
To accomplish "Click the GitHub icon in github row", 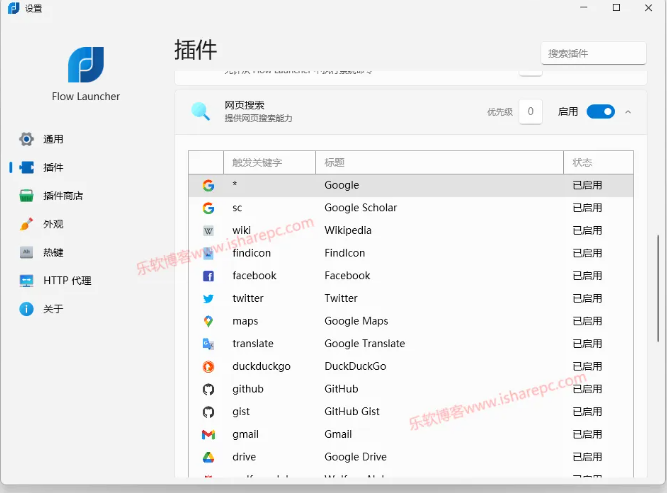I will (x=208, y=389).
